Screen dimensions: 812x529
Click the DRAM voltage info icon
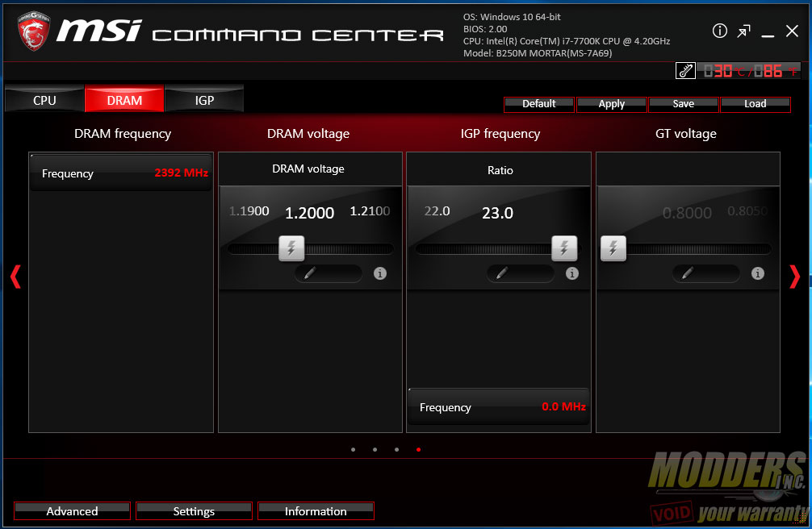click(x=380, y=273)
